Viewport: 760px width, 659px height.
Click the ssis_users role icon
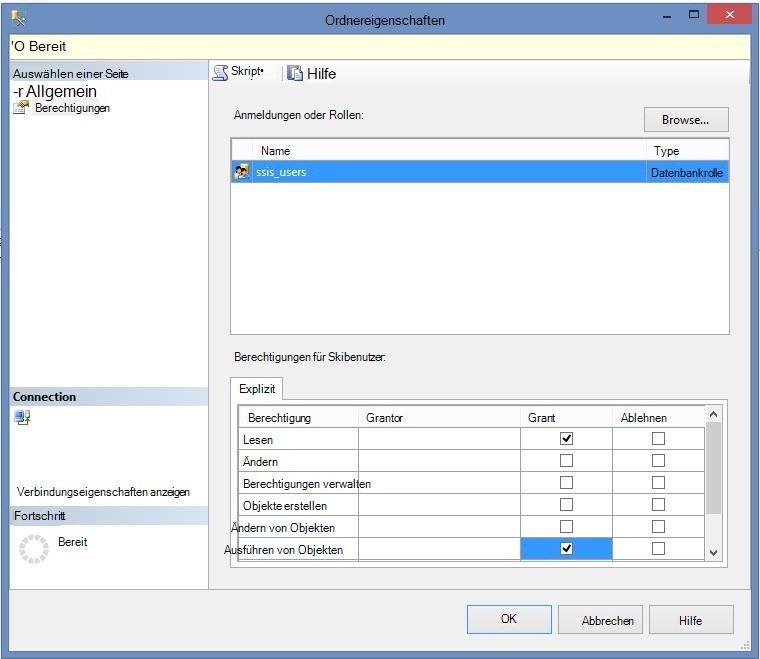point(241,172)
